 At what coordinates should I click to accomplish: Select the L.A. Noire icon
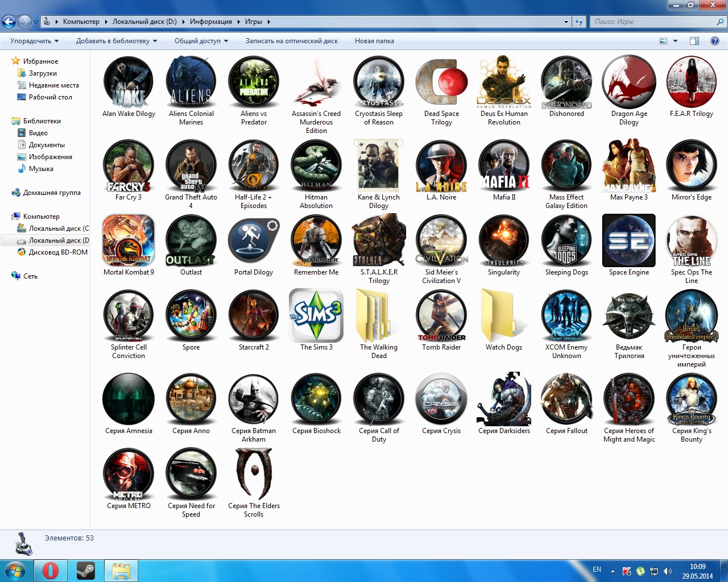(x=441, y=165)
